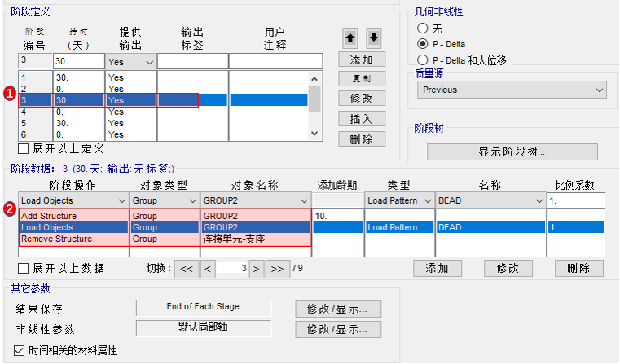Jump to first stage with << button
This screenshot has height=364, width=620.
(187, 268)
